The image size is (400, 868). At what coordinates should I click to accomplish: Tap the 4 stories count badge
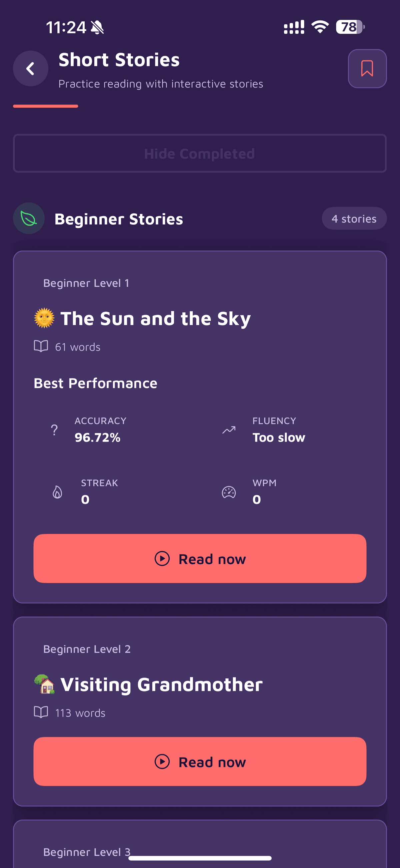coord(354,219)
